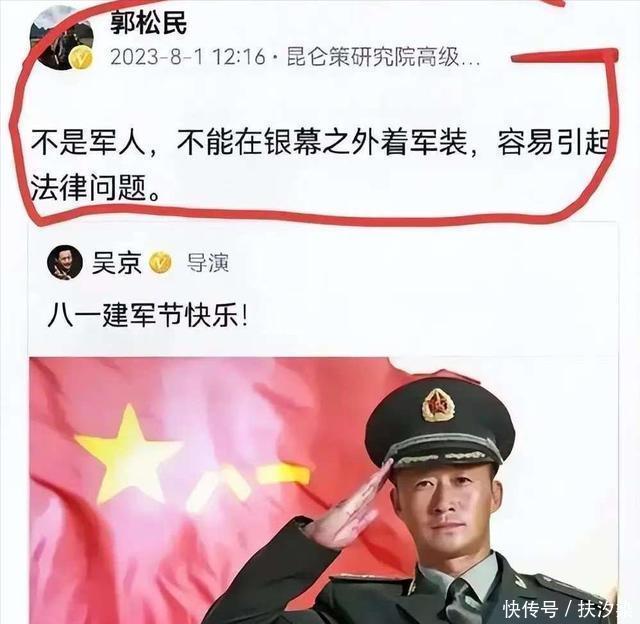Click the 快传号 watermark text
640x624 pixels.
(x=531, y=610)
